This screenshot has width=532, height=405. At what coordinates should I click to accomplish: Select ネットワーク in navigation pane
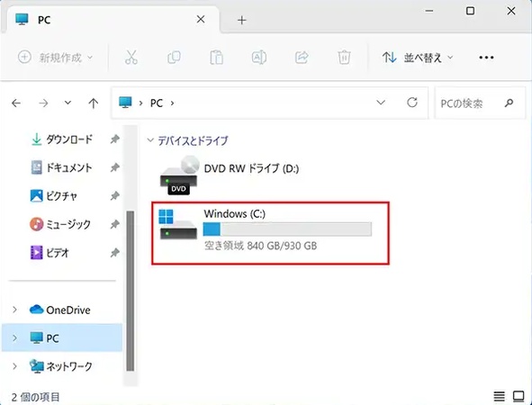[x=61, y=366]
